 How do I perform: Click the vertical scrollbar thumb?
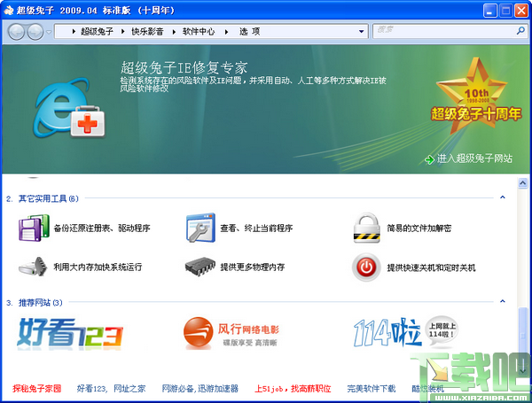523,336
